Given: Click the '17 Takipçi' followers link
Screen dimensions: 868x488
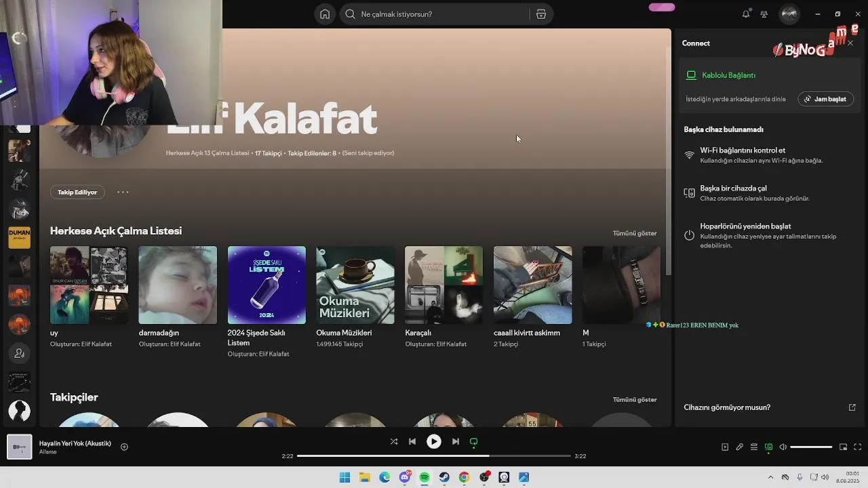Looking at the screenshot, I should 268,153.
